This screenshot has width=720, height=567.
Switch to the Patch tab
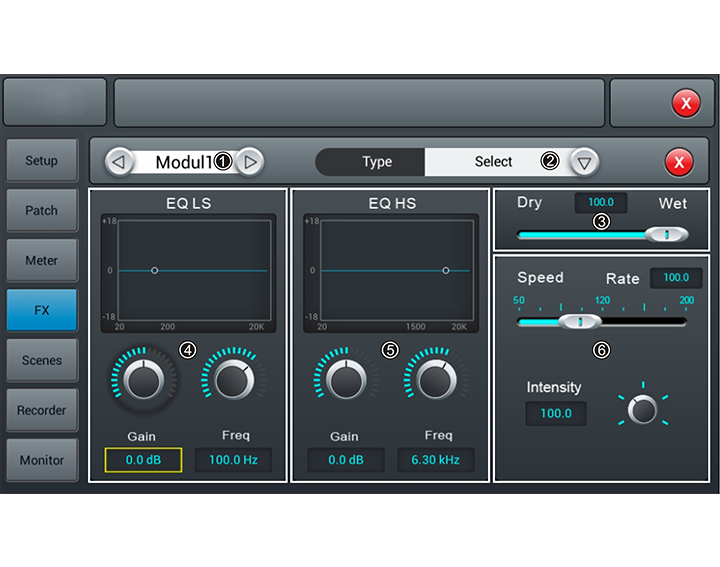coord(42,211)
